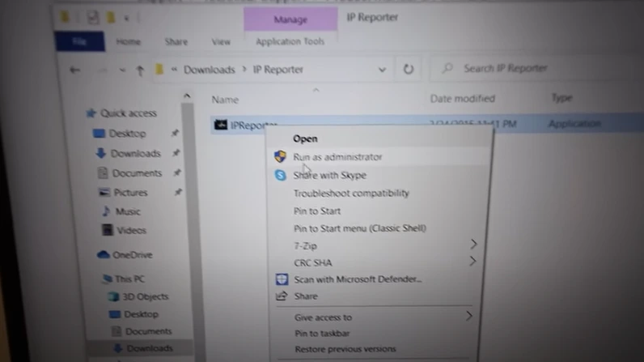Click the IPReporter application file icon
The width and height of the screenshot is (644, 362).
tap(221, 125)
